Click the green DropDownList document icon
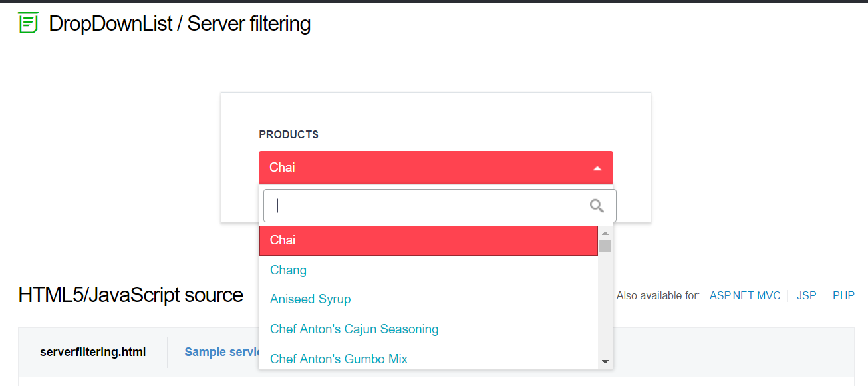Viewport: 868px width, 386px height. 28,23
